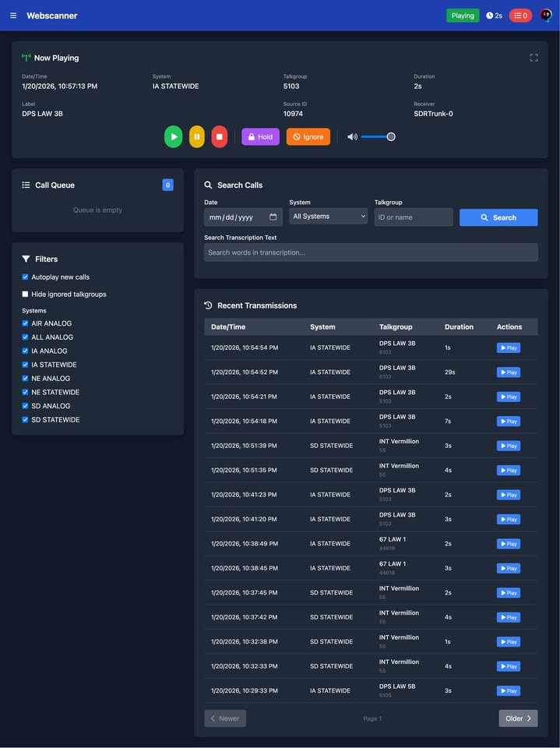Open the date picker calendar icon
Viewport: 560px width, 748px height.
pyautogui.click(x=273, y=217)
